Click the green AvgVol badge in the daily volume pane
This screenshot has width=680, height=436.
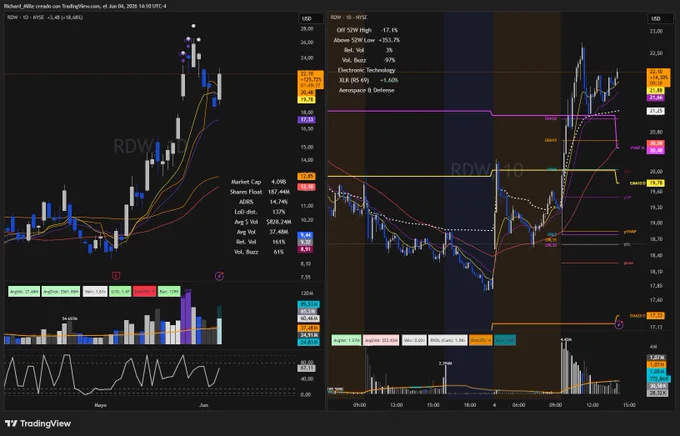coord(24,292)
